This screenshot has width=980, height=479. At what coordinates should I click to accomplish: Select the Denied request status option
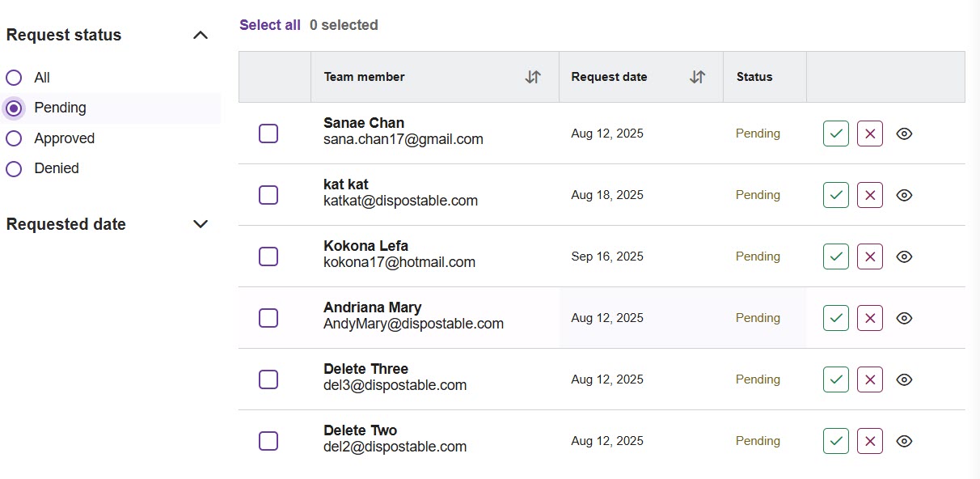coord(14,169)
